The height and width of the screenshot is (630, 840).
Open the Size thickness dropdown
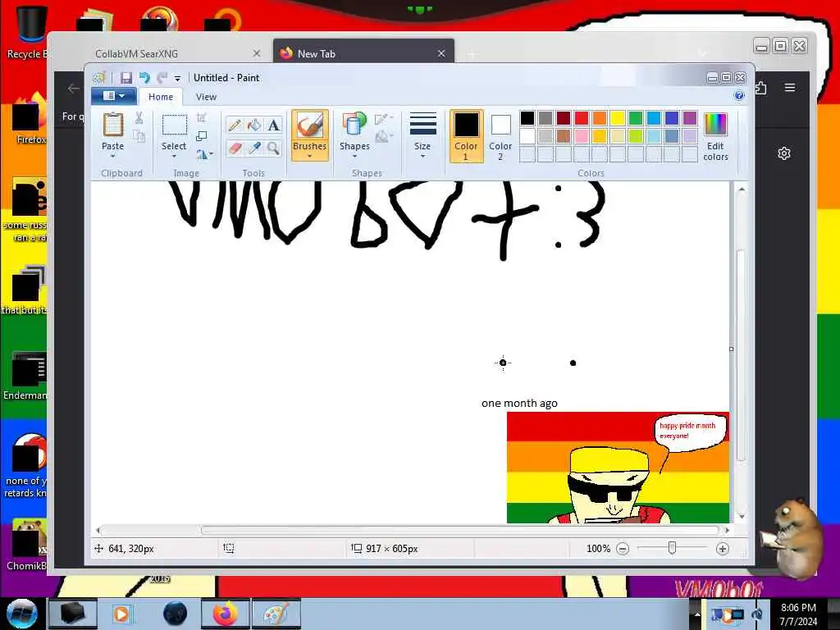pos(422,135)
